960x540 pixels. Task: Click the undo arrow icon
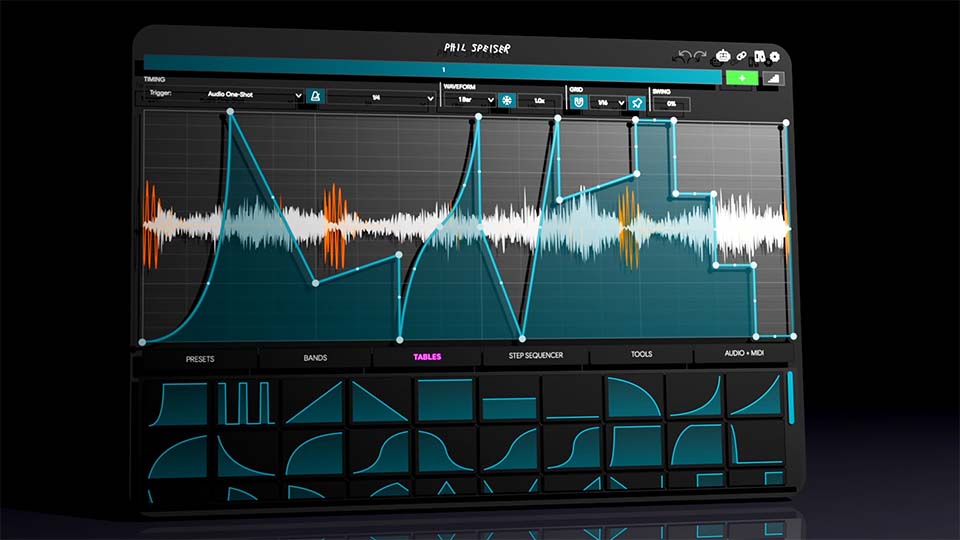[x=684, y=56]
